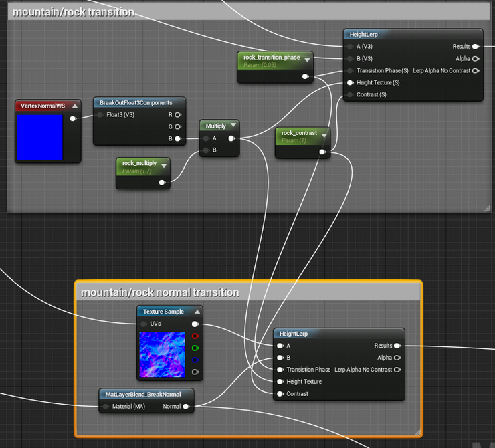Click the BreakOutFloat3Components B output pin
Image resolution: width=495 pixels, height=448 pixels.
[x=178, y=139]
